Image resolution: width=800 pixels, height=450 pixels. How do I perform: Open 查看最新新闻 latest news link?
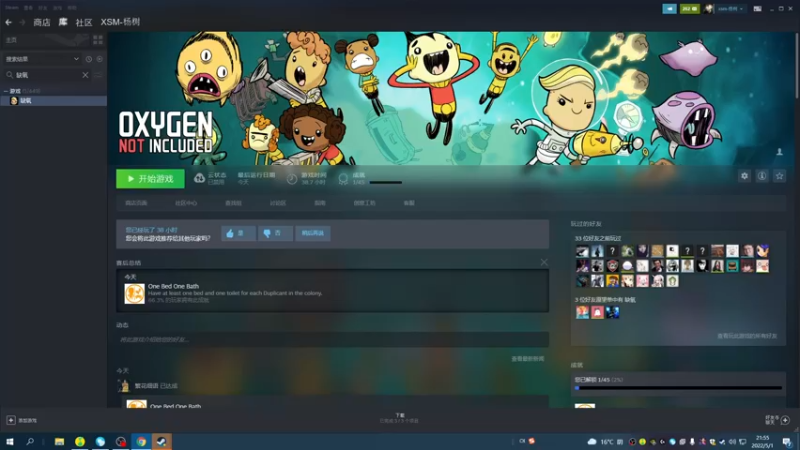pyautogui.click(x=528, y=359)
